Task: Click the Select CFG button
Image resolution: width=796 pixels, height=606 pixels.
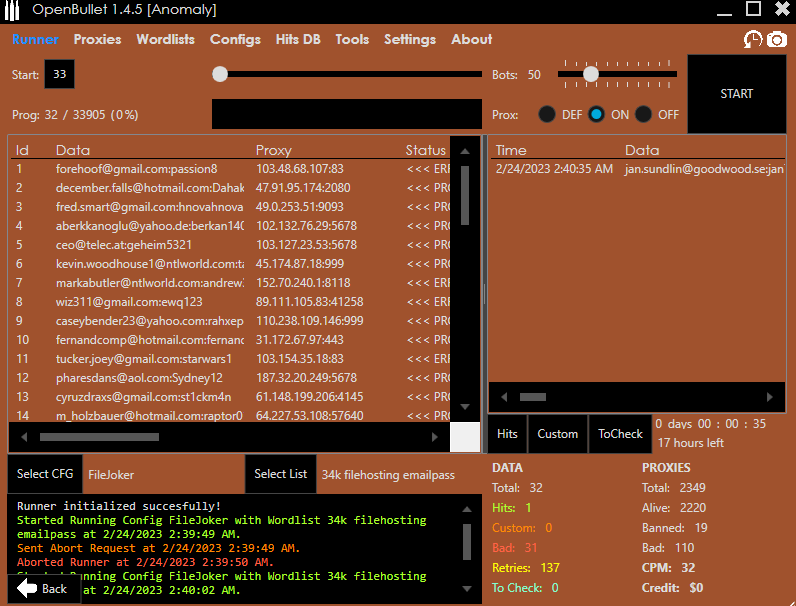Action: point(45,474)
